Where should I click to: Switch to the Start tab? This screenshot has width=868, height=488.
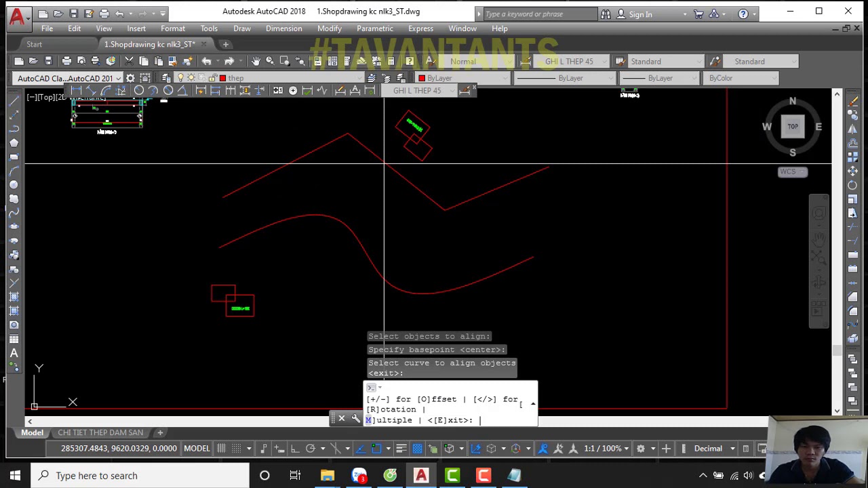pyautogui.click(x=34, y=44)
